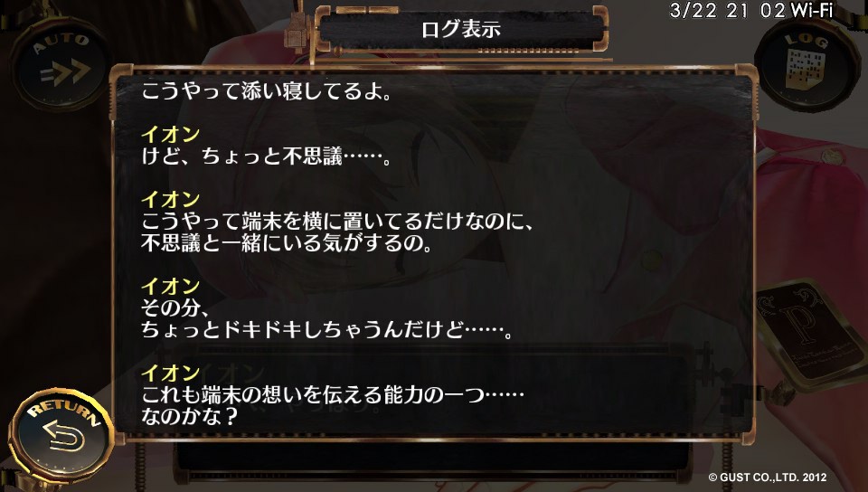
Task: Click the ログ表示 title header
Action: pyautogui.click(x=461, y=29)
